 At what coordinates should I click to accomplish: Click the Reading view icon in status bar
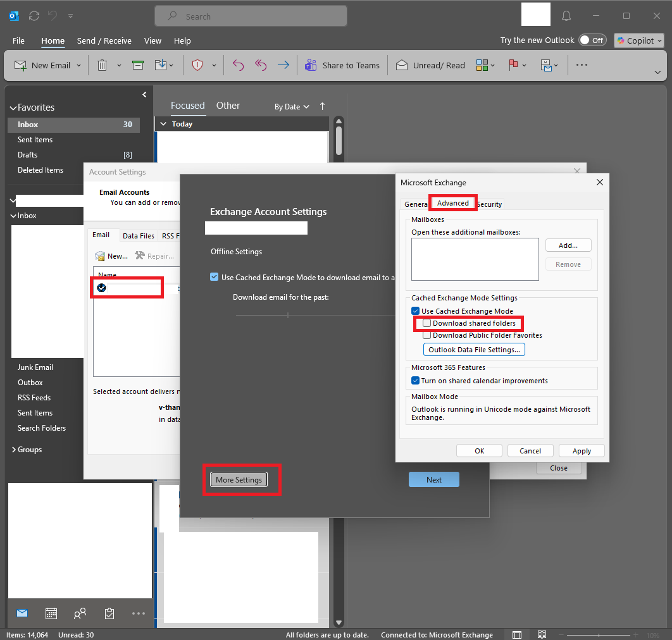coord(542,635)
